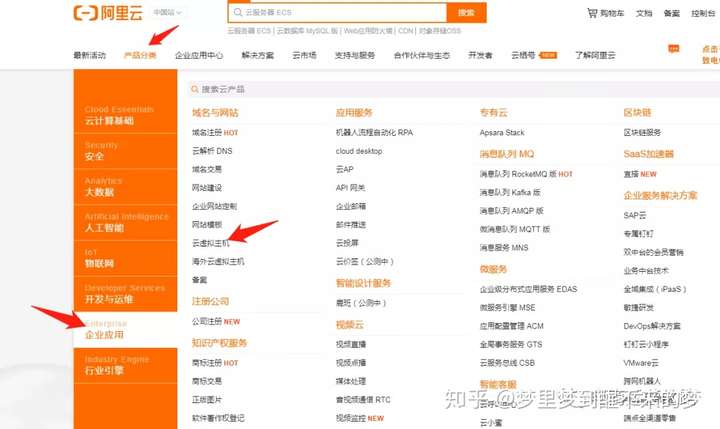The width and height of the screenshot is (720, 429).
Task: Select 大数据 sidebar category
Action: [125, 187]
